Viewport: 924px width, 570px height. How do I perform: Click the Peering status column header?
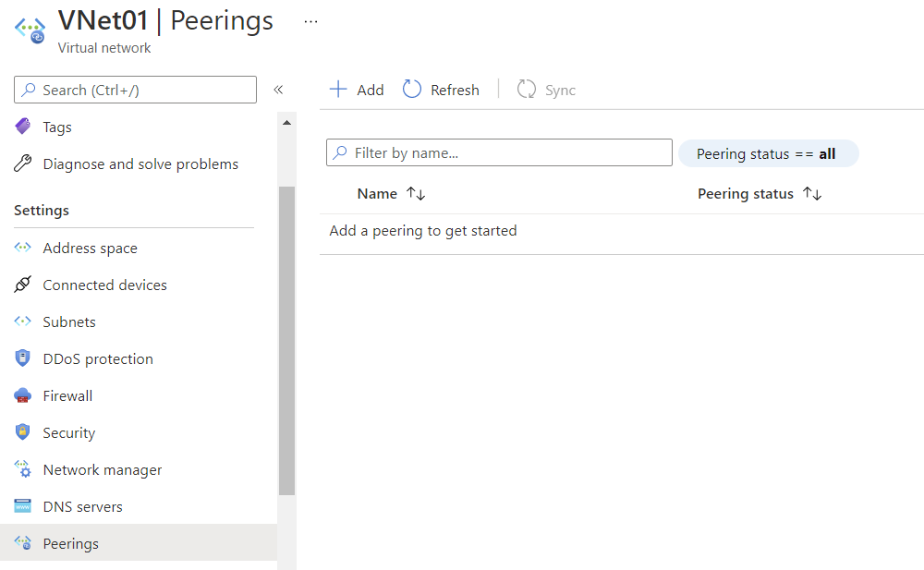pyautogui.click(x=746, y=193)
